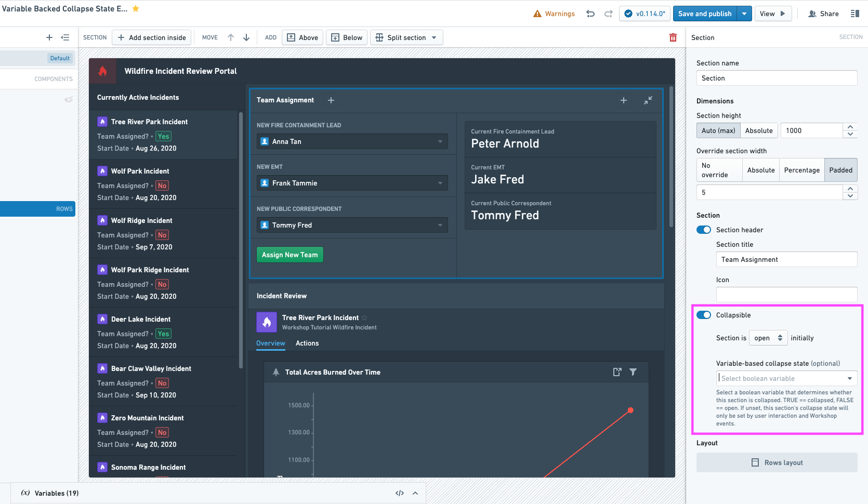This screenshot has width=868, height=504.
Task: Open Select boolean variable dropdown
Action: pos(786,378)
